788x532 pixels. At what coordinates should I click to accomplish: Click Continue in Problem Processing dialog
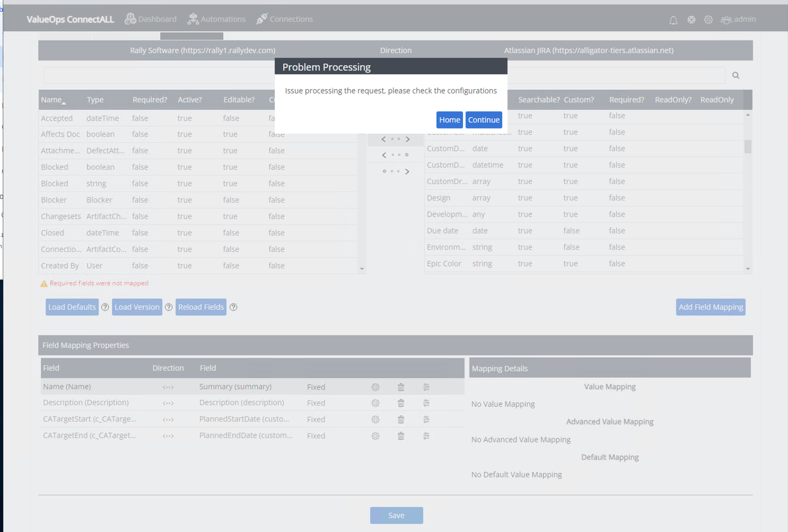coord(484,120)
